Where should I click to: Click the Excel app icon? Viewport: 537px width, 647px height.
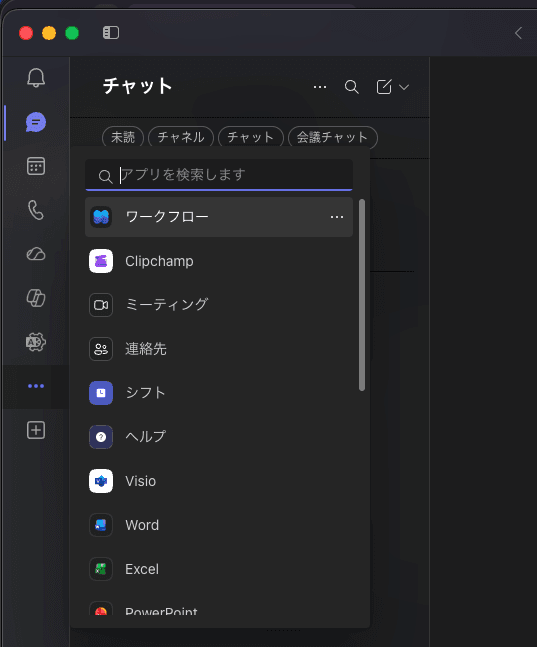tap(101, 569)
